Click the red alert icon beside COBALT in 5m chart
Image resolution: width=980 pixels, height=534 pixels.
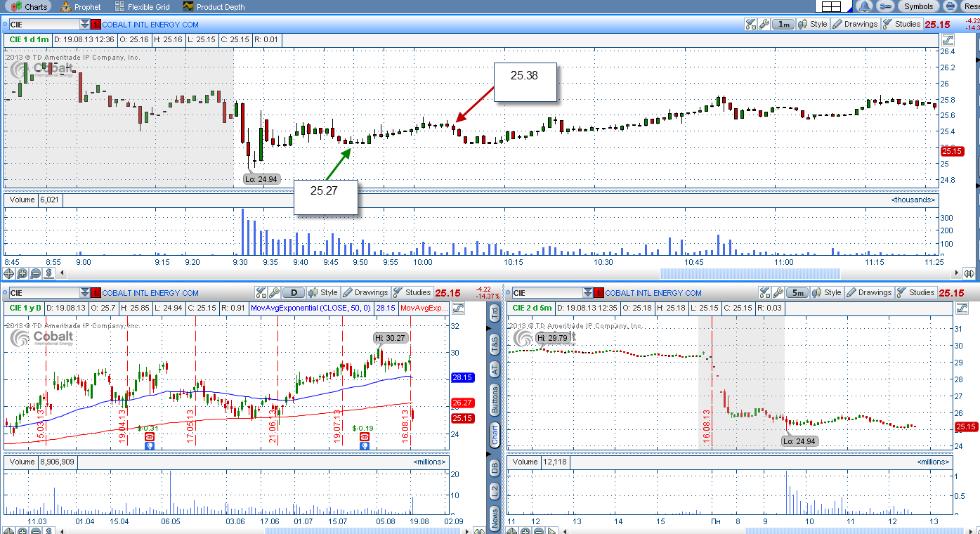[x=599, y=293]
